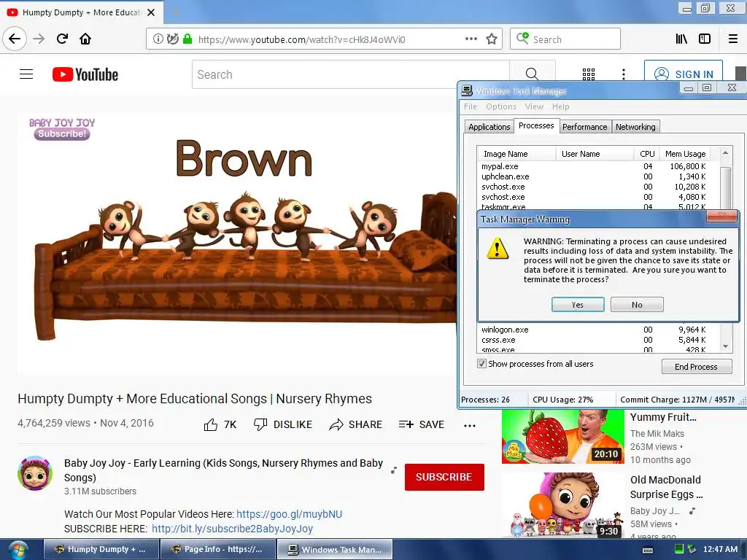Sort processes by Mem Usage column header

pyautogui.click(x=685, y=154)
